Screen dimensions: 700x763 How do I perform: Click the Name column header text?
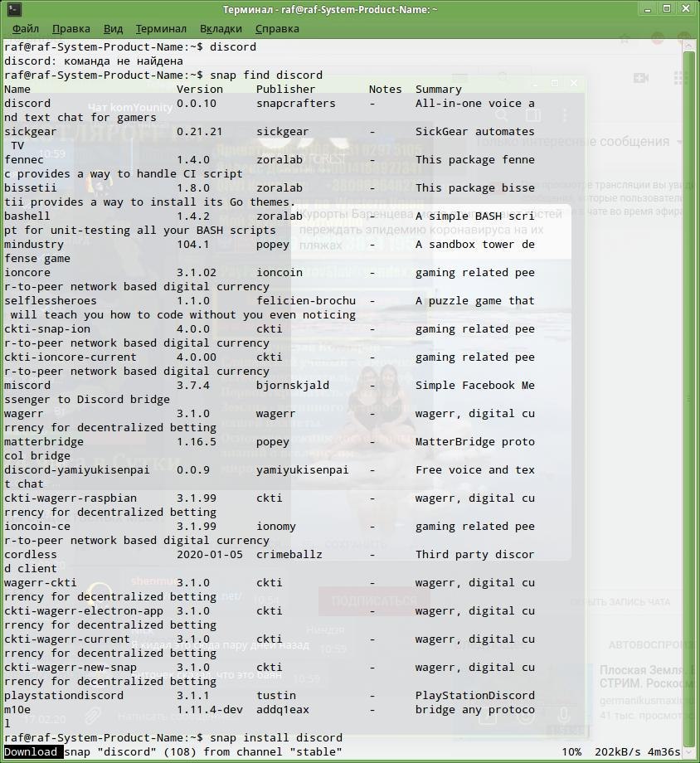17,89
